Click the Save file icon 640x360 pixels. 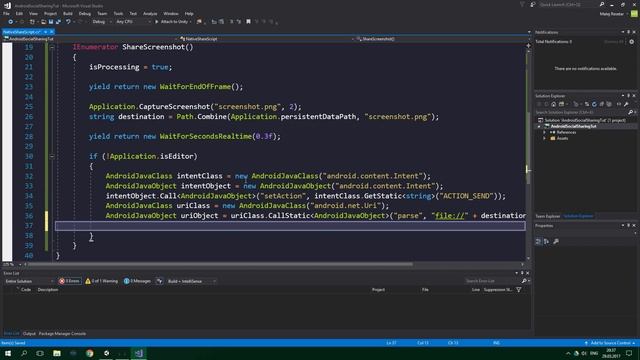51,22
